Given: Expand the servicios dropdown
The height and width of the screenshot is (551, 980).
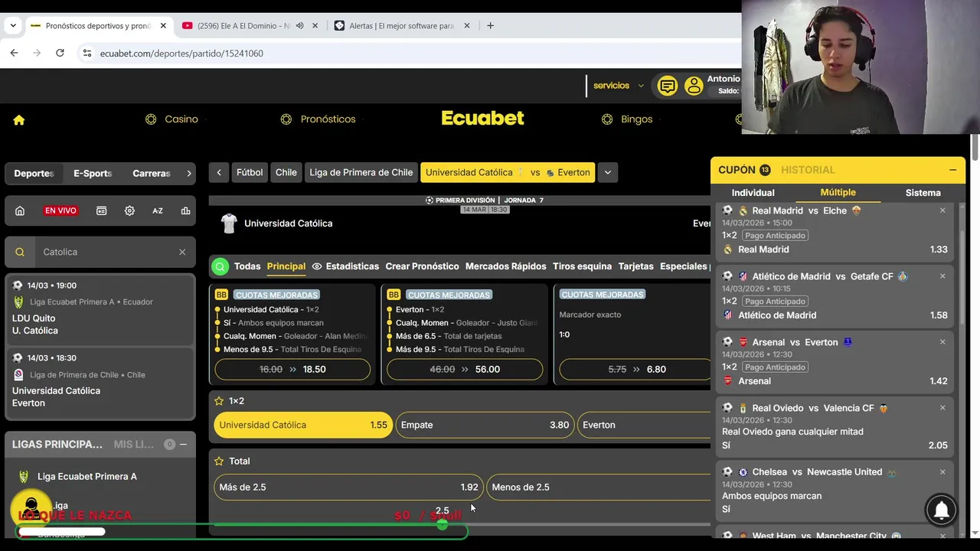Looking at the screenshot, I should pos(619,86).
